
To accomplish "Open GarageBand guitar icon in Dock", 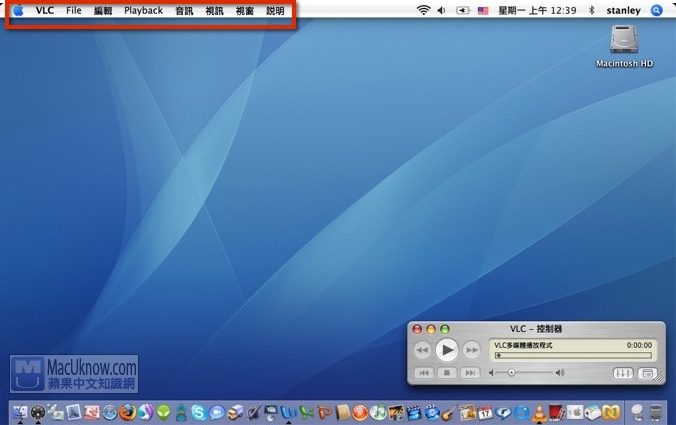I will click(x=449, y=413).
